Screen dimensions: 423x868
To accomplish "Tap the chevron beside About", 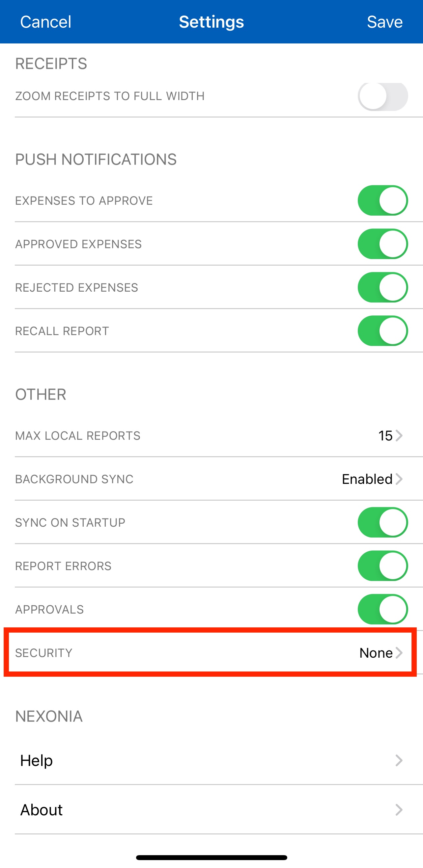I will [x=399, y=810].
